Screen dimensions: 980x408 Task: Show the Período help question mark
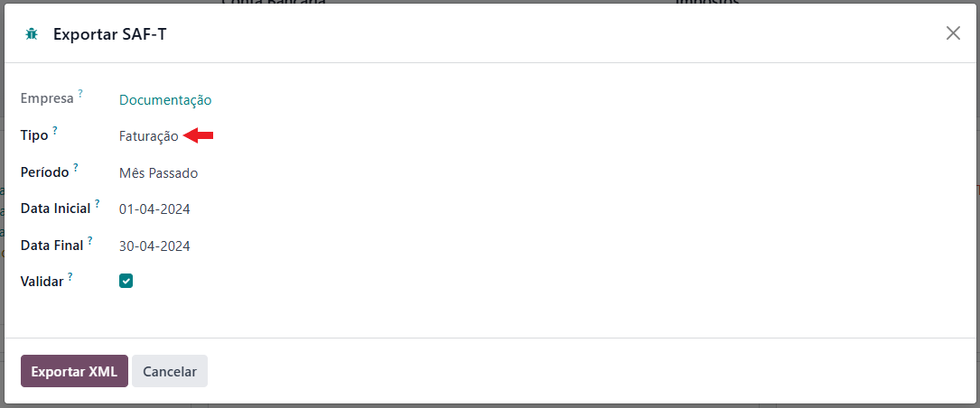[75, 167]
